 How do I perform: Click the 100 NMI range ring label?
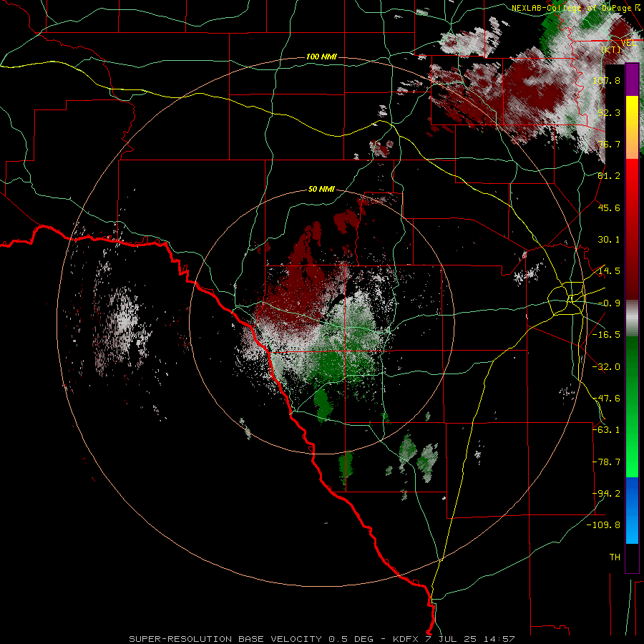tap(321, 57)
